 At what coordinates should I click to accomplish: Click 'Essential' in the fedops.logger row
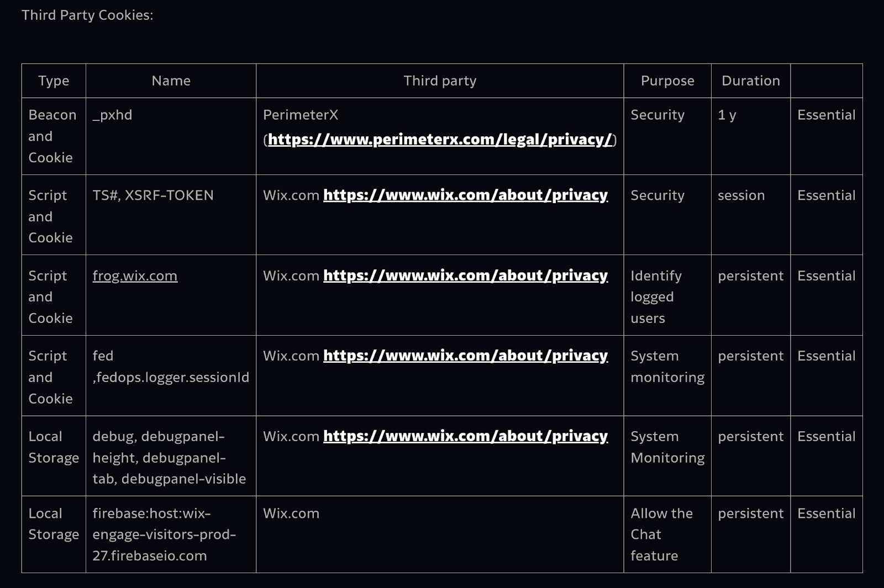pyautogui.click(x=827, y=356)
